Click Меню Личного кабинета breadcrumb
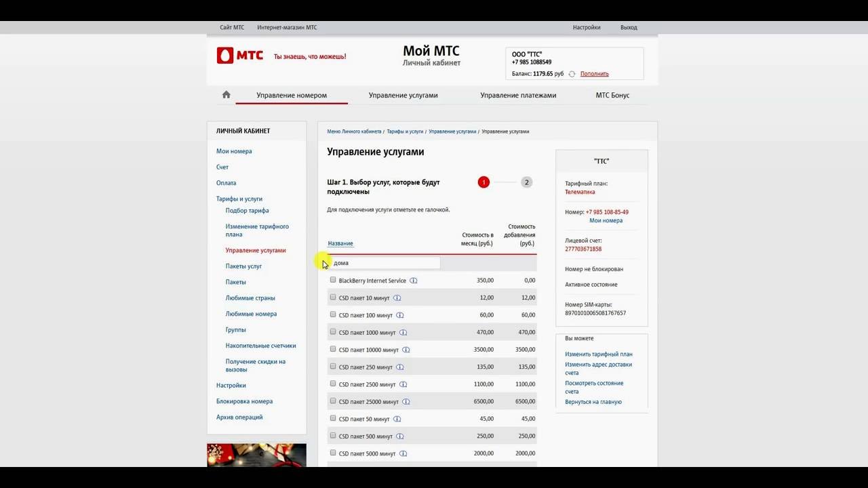The image size is (868, 488). pyautogui.click(x=354, y=131)
